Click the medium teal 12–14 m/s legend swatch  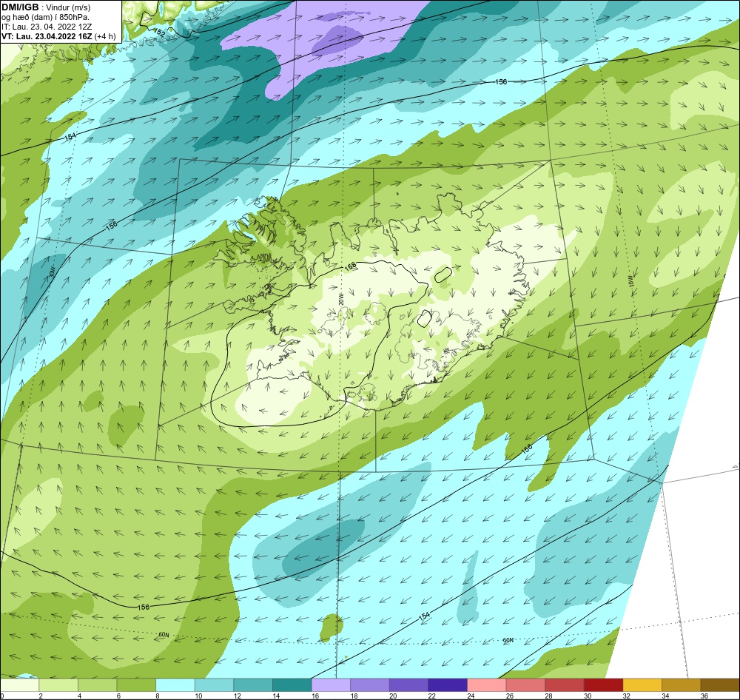point(253,685)
